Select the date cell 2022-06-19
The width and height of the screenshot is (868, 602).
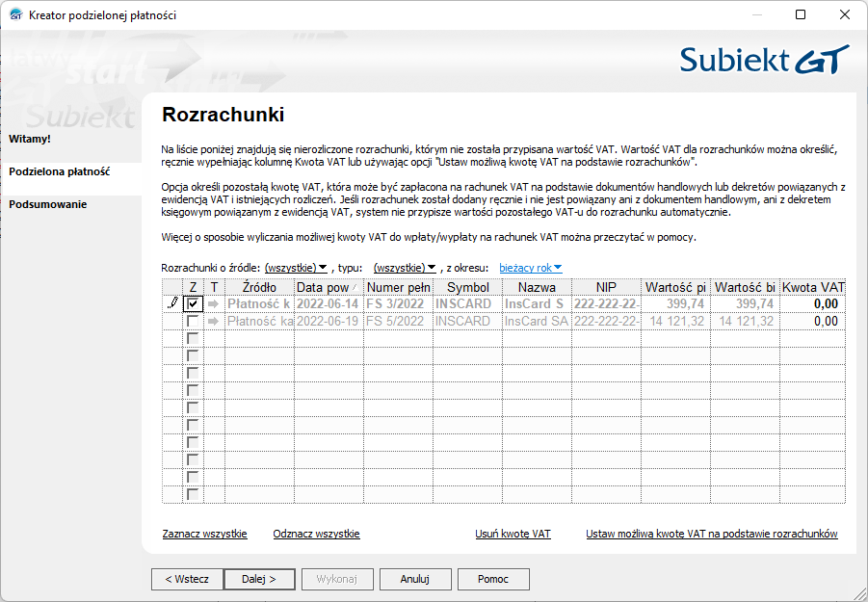(x=329, y=321)
